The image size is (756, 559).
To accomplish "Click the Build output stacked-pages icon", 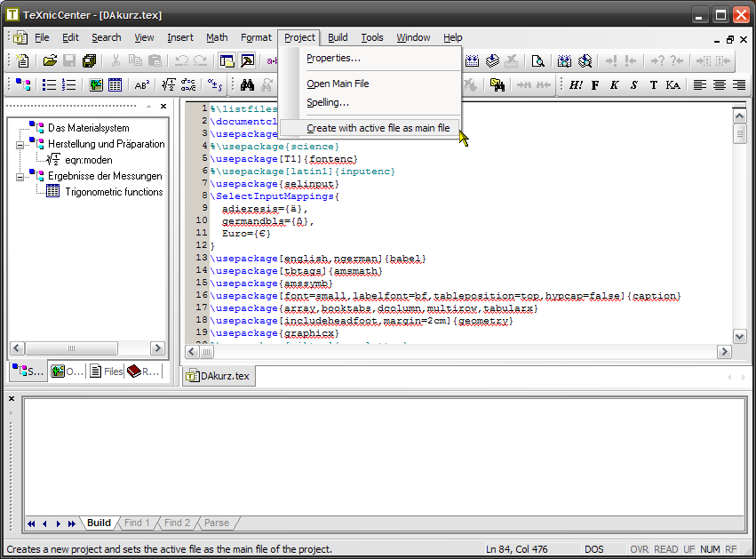I will 492,60.
